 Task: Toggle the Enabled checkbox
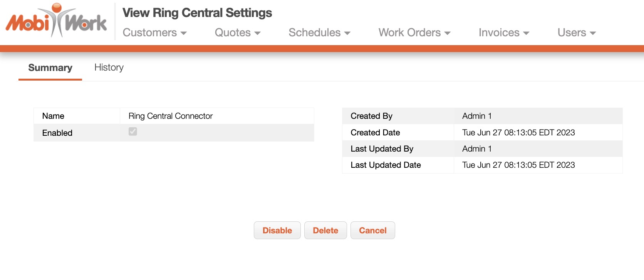133,132
